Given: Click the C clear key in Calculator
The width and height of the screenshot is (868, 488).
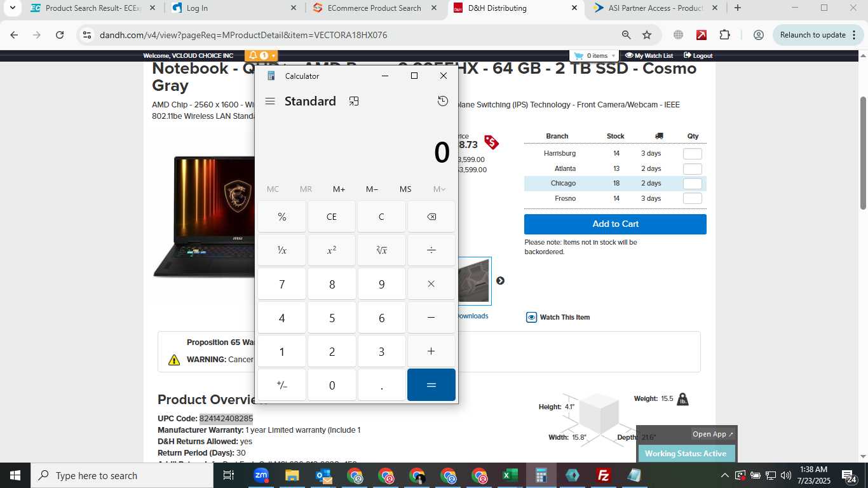Looking at the screenshot, I should (x=381, y=217).
